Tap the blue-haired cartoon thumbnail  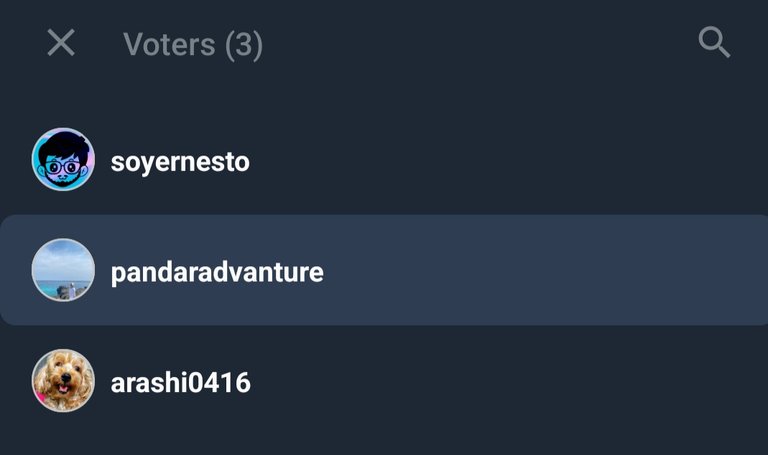(63, 160)
